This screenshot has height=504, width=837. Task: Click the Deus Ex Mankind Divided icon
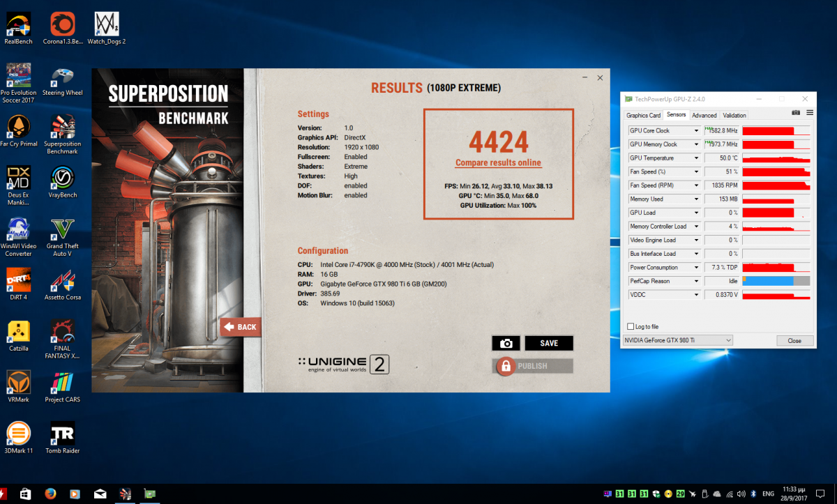[18, 185]
